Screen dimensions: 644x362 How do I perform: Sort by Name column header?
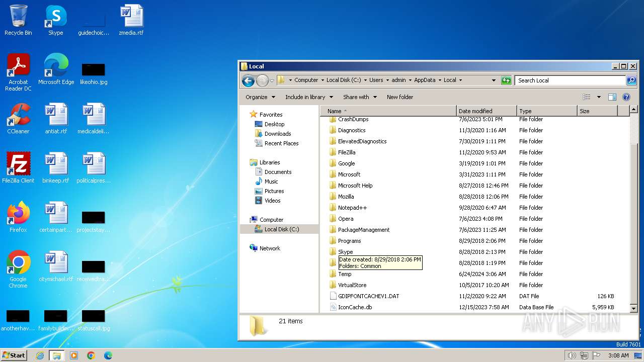point(388,111)
